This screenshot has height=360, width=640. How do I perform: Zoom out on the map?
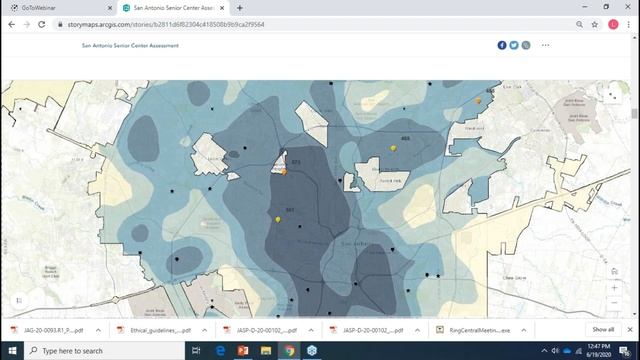[614, 303]
